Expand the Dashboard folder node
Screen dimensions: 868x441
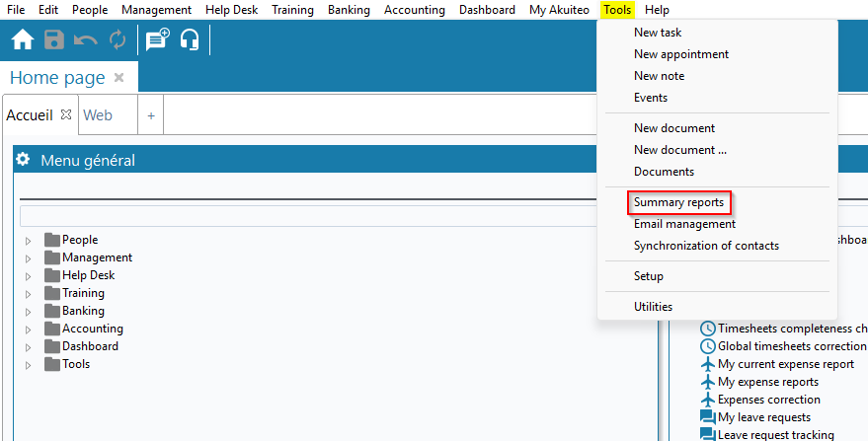click(x=28, y=347)
